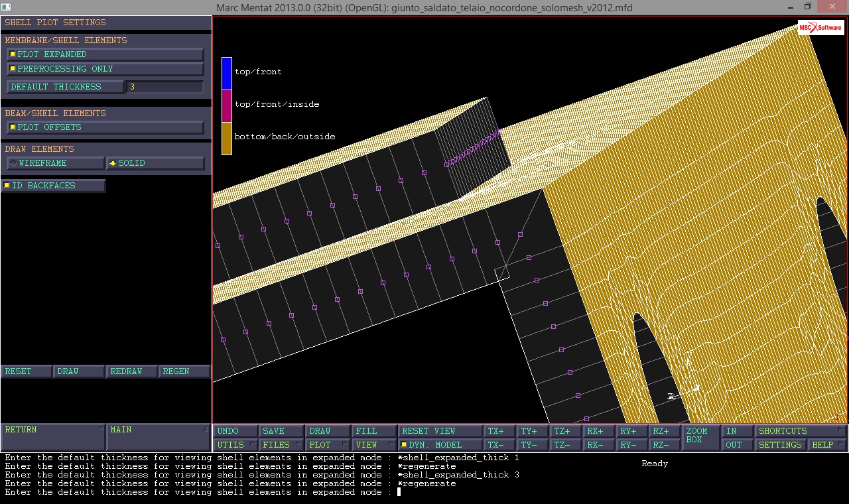The width and height of the screenshot is (849, 504).
Task: Click SAVE in the bottom toolbar
Action: [x=281, y=431]
